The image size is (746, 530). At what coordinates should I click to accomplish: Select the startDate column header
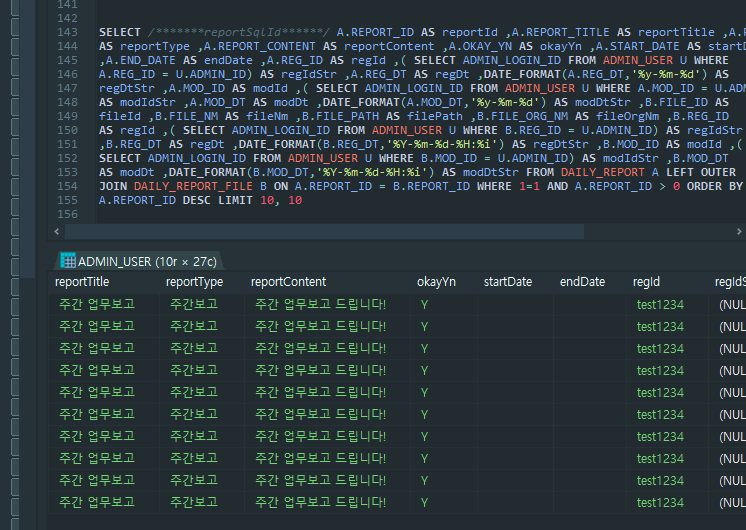pos(508,282)
